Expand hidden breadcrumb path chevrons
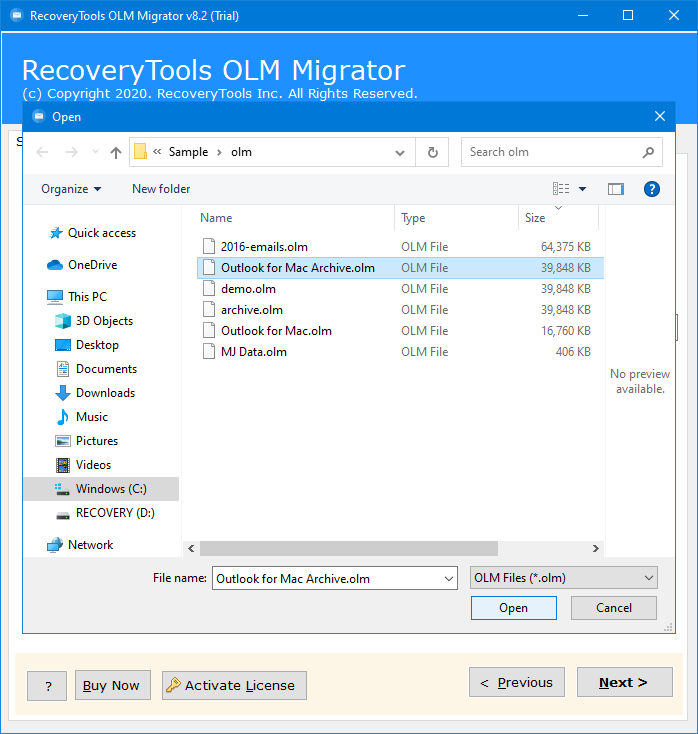This screenshot has height=734, width=698. pos(157,152)
